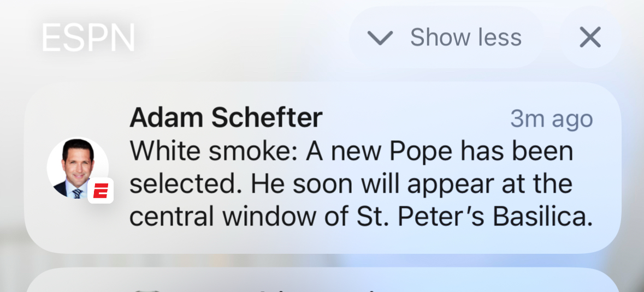Click the "A new Pope has been" text
644x292 pixels.
[x=439, y=152]
